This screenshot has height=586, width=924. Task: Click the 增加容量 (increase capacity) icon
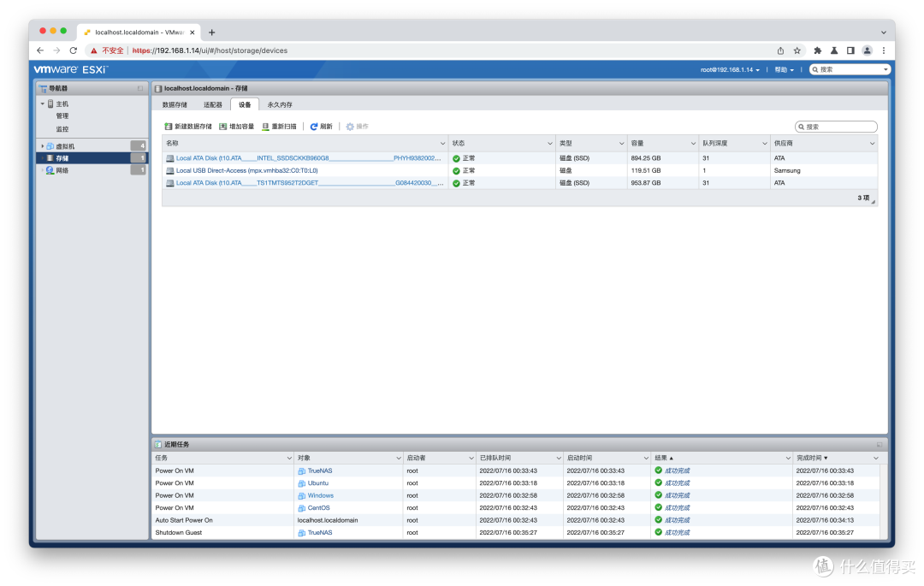point(222,126)
